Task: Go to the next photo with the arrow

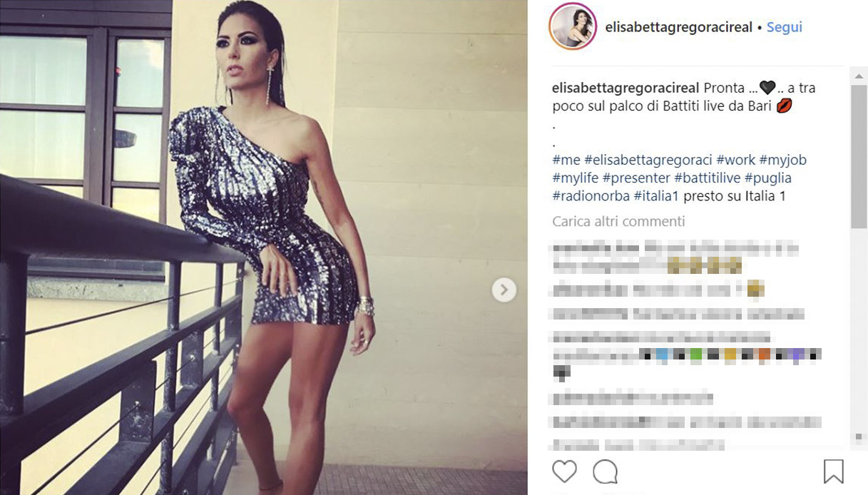Action: [504, 289]
